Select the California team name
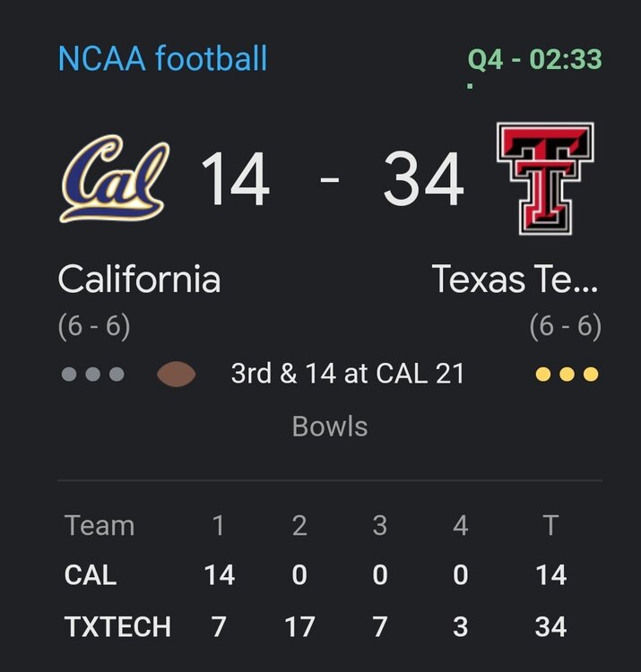The height and width of the screenshot is (672, 641). [x=139, y=280]
